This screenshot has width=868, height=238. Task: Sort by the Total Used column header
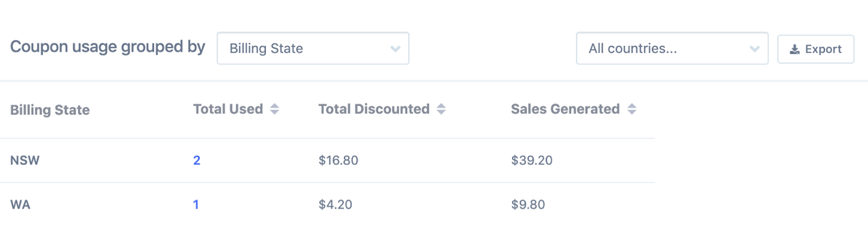228,109
